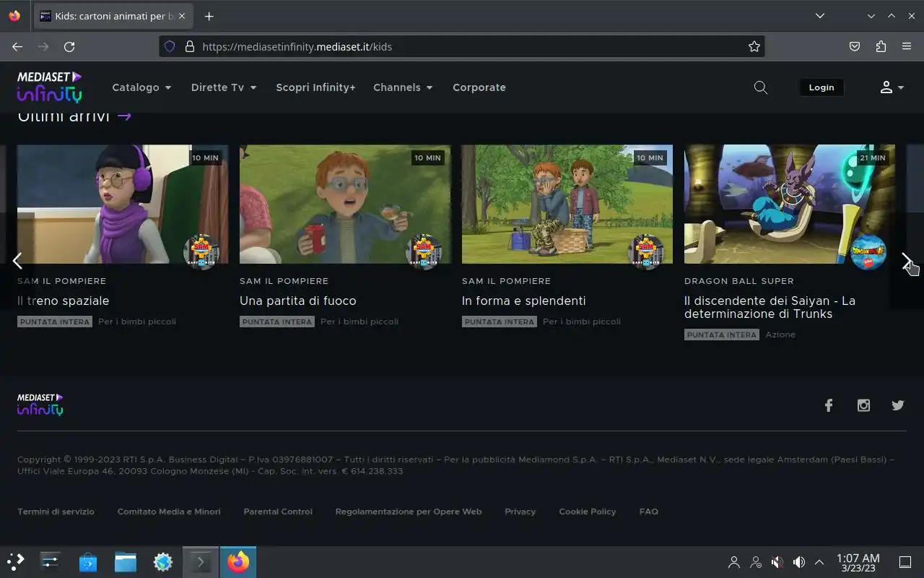Open Termini di servizio link

coord(56,512)
